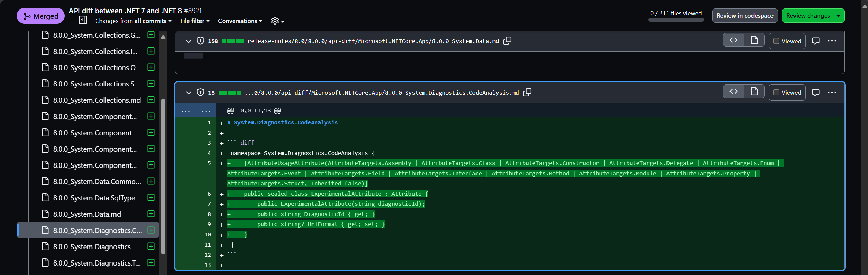Mark System.Diagnostics.CodeAnalysis.md as Viewed

(x=787, y=93)
